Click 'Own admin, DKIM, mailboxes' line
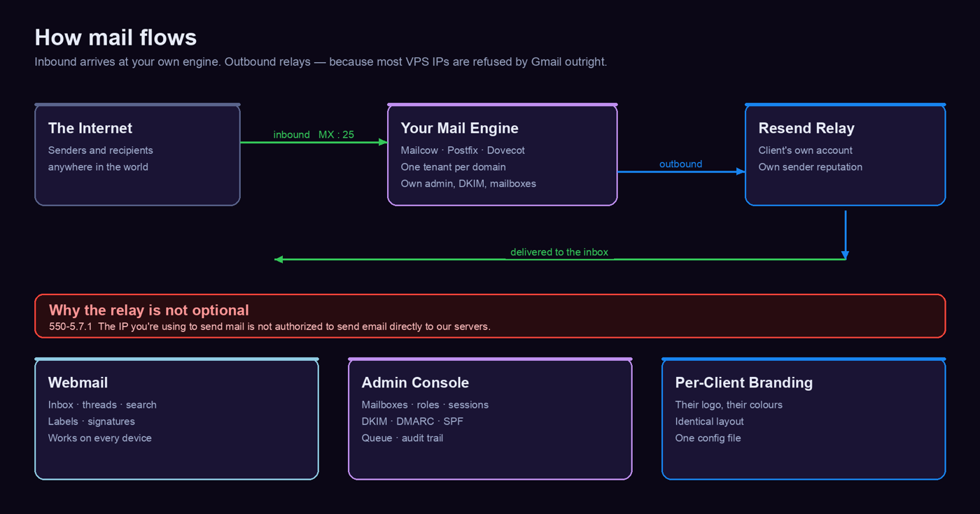 point(468,184)
